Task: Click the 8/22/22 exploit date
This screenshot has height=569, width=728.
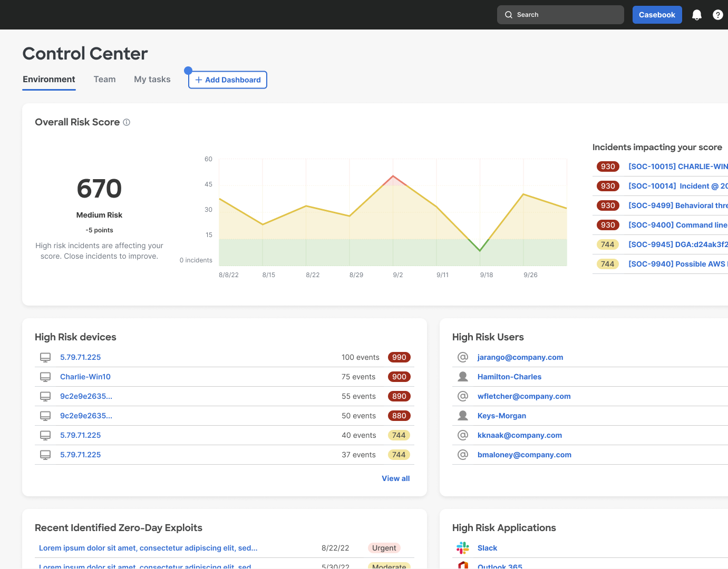Action: tap(335, 548)
